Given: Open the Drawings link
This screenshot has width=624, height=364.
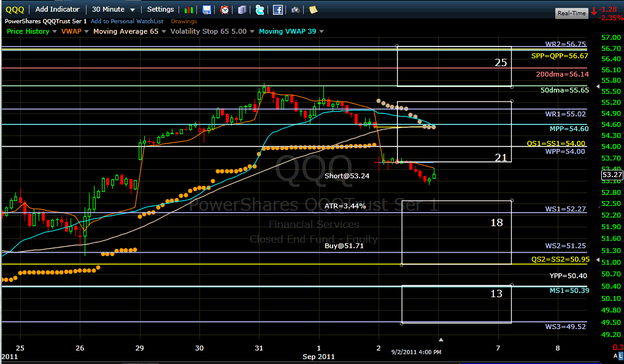Looking at the screenshot, I should pos(184,21).
